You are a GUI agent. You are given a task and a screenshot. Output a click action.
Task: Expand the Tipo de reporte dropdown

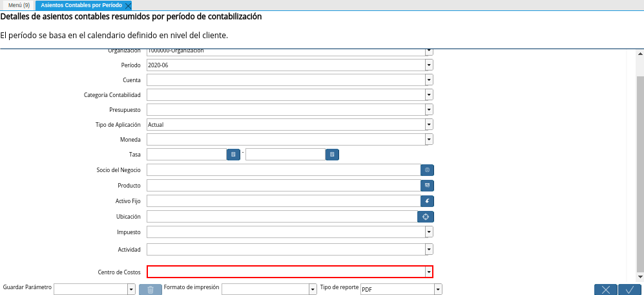click(x=438, y=290)
